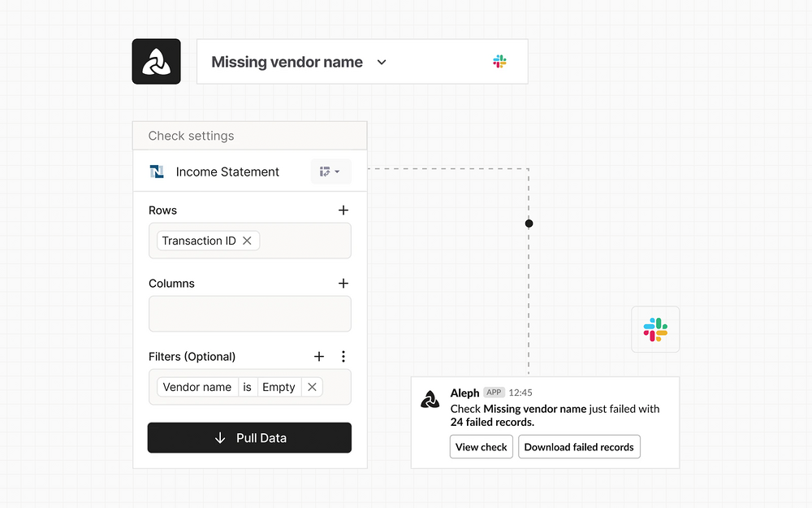
Task: Click the Missing vendor name title
Action: pos(287,63)
